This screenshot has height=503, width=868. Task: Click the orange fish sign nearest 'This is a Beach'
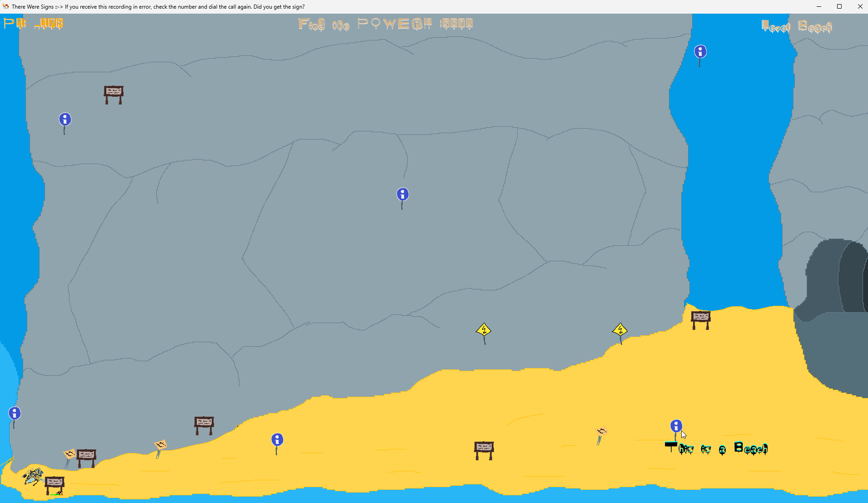click(601, 435)
